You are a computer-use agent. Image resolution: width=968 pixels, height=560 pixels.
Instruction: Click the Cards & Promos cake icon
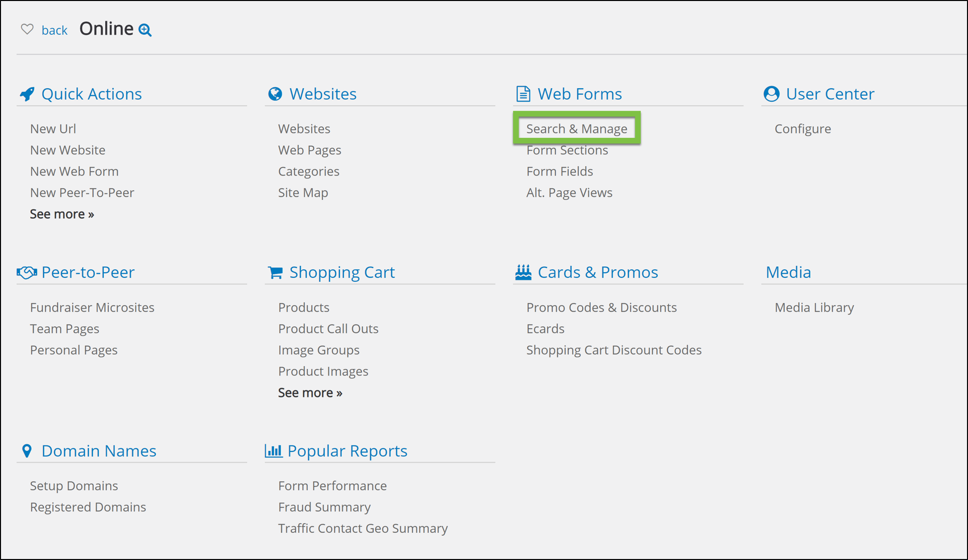click(523, 272)
